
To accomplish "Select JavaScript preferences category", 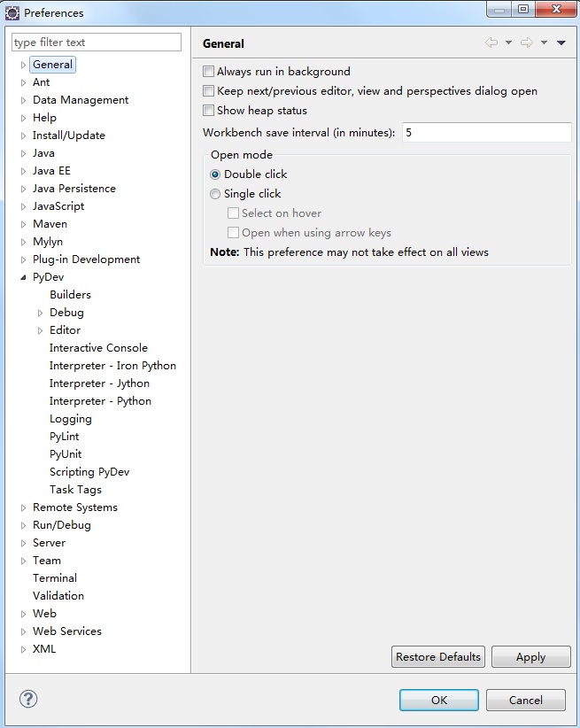I will point(58,206).
